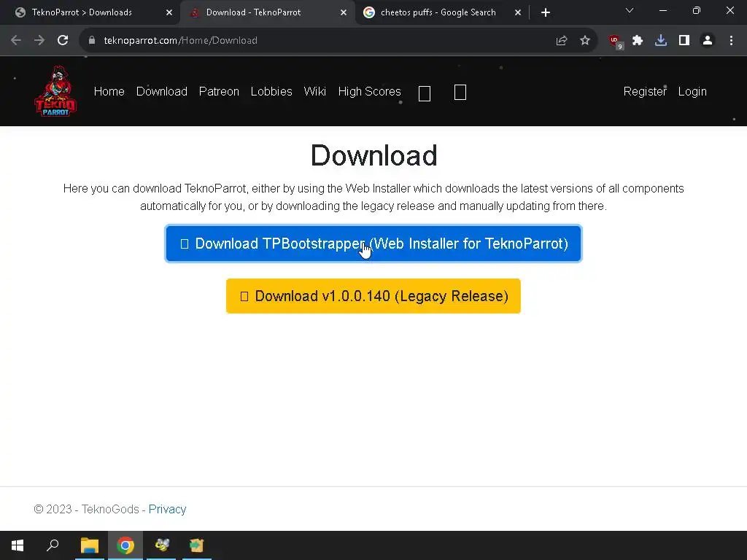
Task: Open the Patreon navbar link
Action: click(x=219, y=91)
